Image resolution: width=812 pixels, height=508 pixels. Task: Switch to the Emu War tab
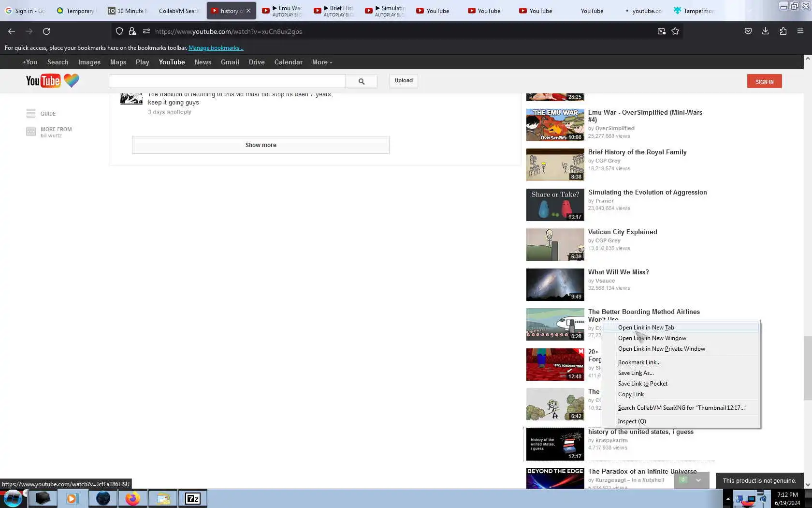point(282,11)
